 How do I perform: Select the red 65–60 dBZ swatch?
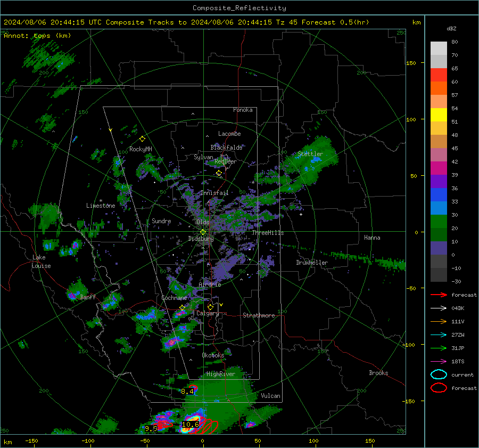click(439, 75)
